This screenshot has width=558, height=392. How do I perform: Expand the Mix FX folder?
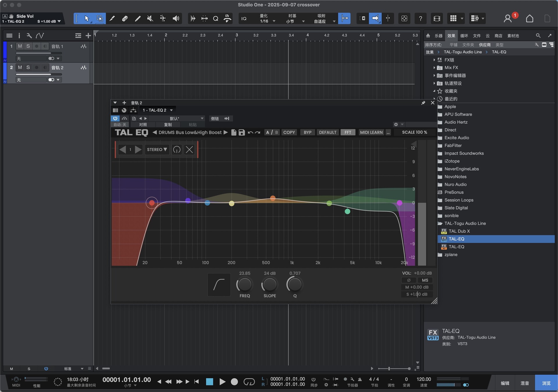(434, 68)
